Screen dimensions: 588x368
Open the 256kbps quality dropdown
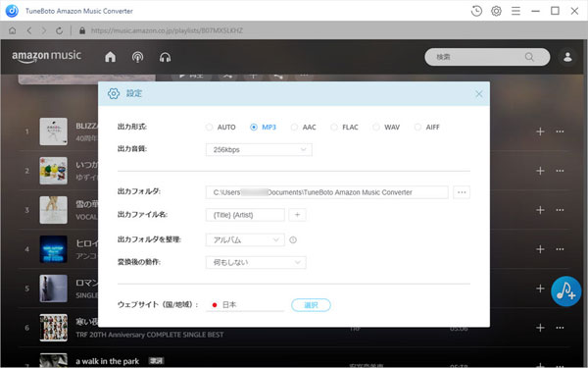[259, 150]
